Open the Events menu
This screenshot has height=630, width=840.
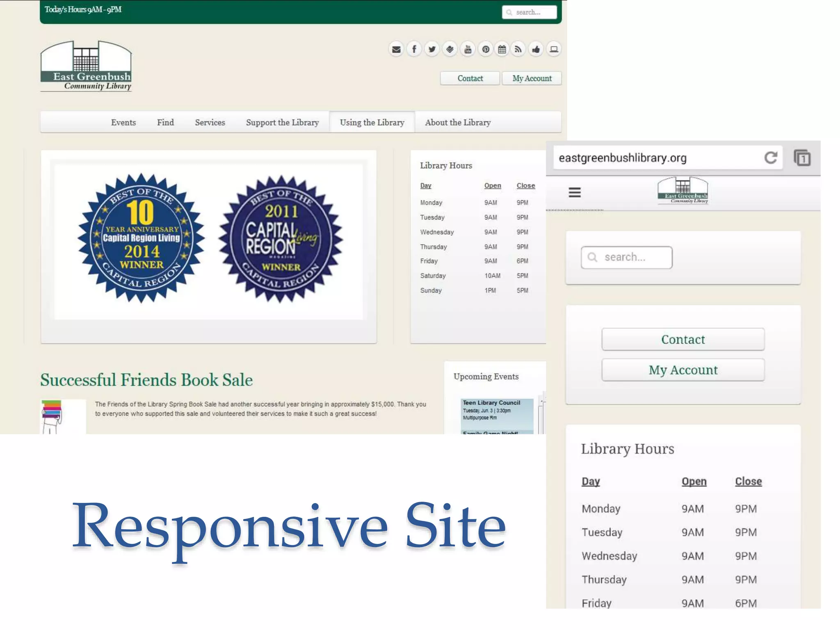[123, 122]
